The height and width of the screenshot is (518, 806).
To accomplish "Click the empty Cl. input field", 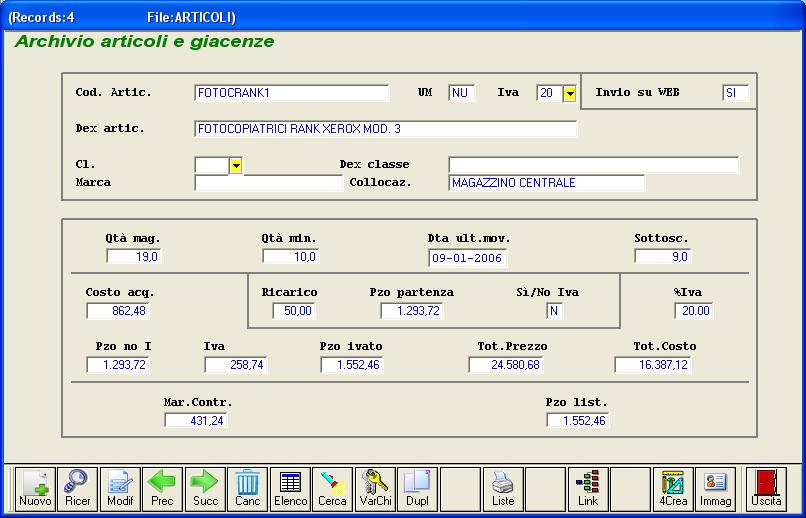I will point(212,165).
